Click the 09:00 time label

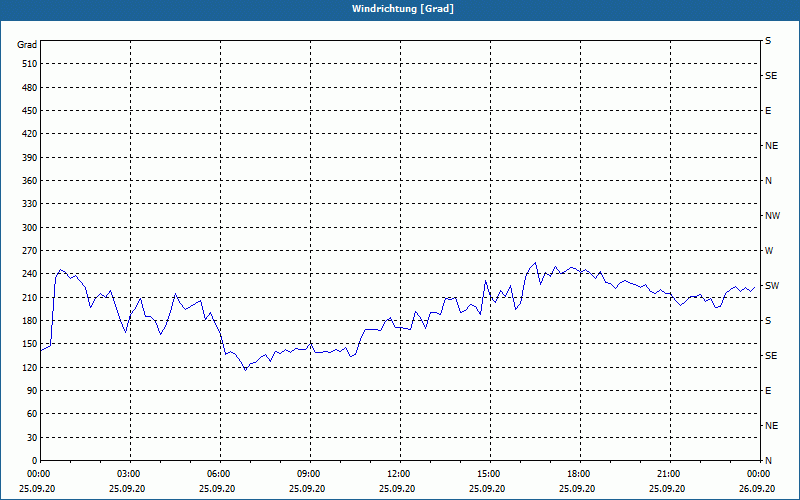click(x=307, y=474)
